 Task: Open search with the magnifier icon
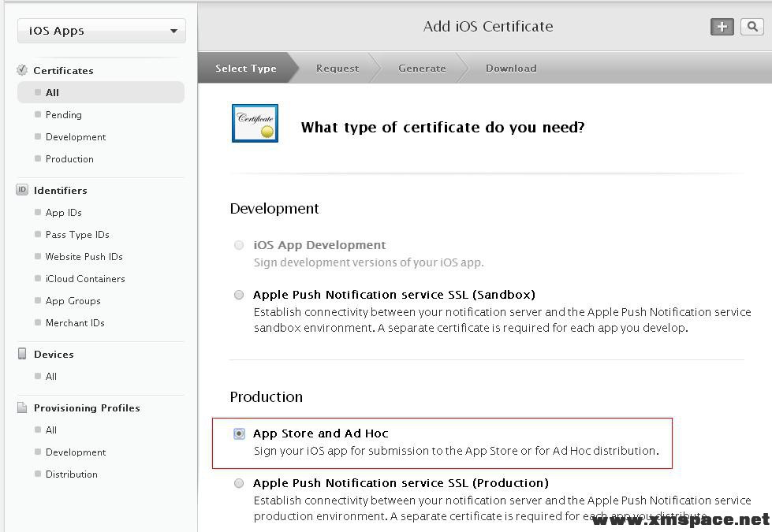point(751,27)
